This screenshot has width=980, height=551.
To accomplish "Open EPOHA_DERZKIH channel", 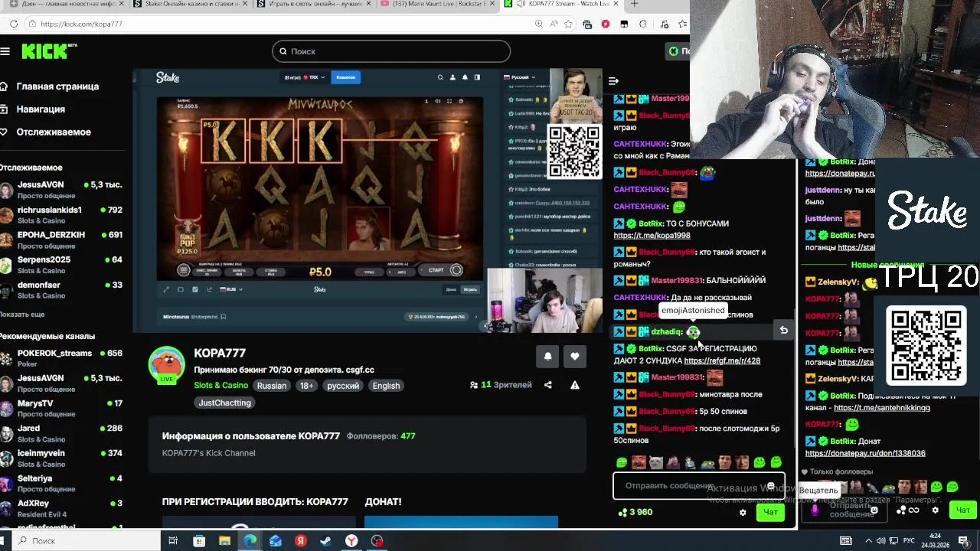I will click(x=61, y=240).
